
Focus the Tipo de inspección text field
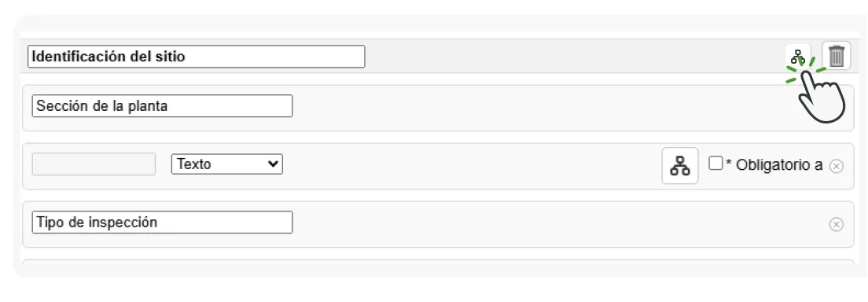(162, 223)
